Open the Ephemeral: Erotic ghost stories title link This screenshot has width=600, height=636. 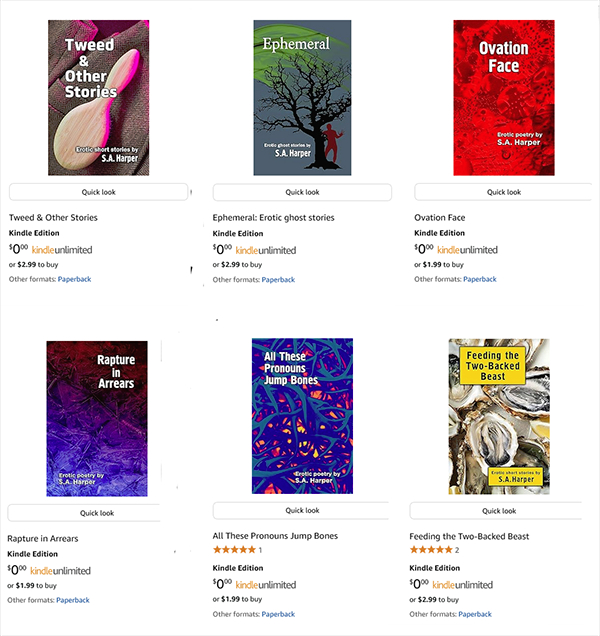tap(273, 218)
